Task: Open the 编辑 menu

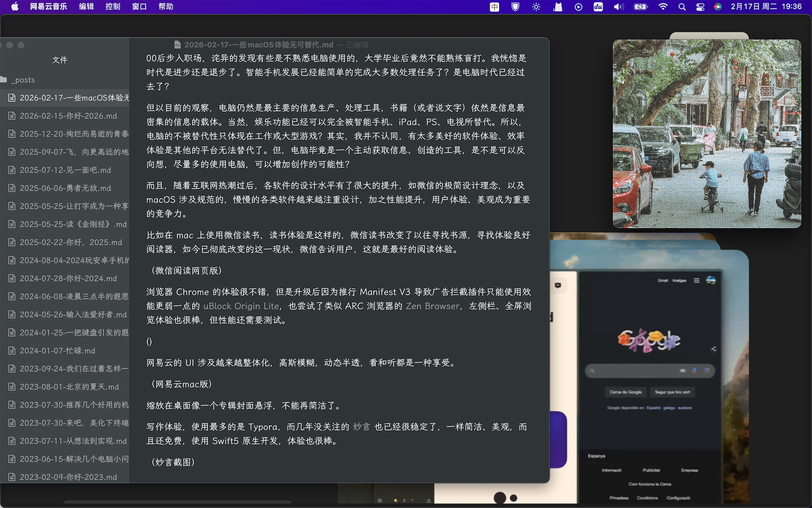Action: (86, 7)
